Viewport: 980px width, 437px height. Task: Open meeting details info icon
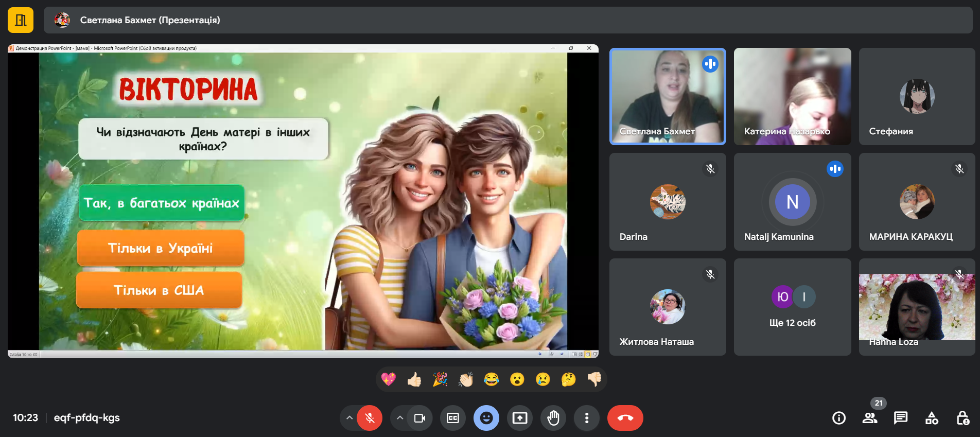pos(838,418)
